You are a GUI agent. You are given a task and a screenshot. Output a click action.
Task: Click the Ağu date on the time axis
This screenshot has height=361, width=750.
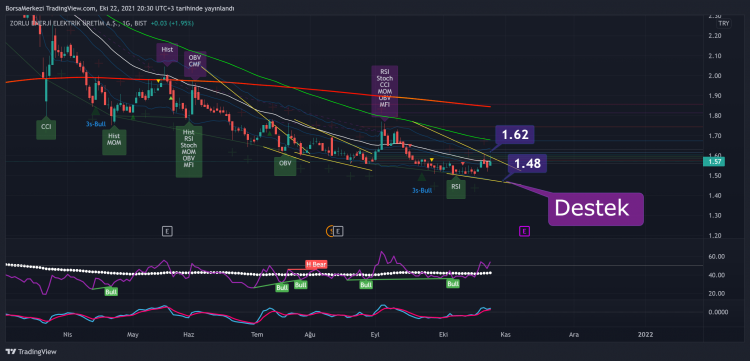click(x=310, y=335)
